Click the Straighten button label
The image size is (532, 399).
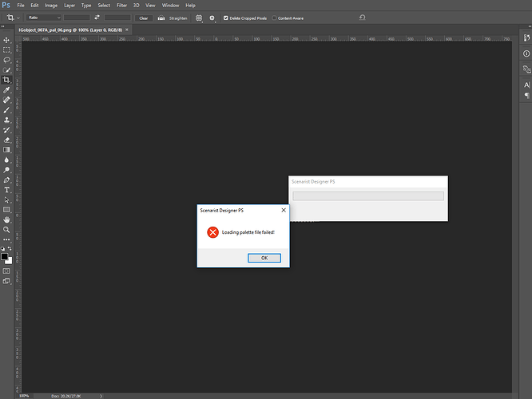(178, 18)
